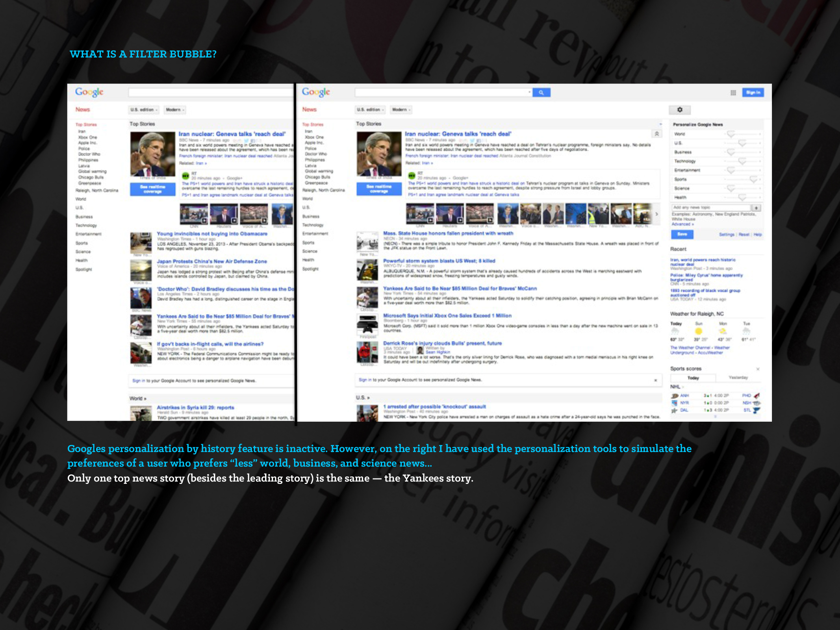Click the Today rainy weather icon
This screenshot has height=630, width=840.
675,331
